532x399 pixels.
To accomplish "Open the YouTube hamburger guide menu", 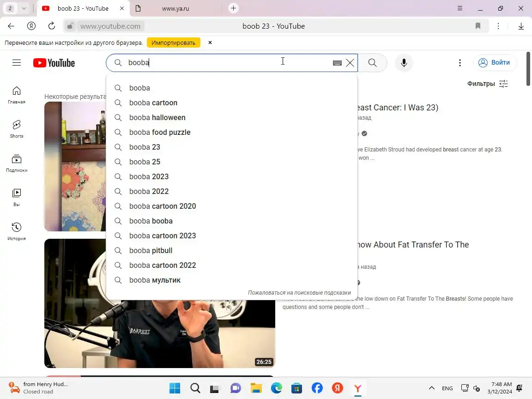I will point(17,63).
